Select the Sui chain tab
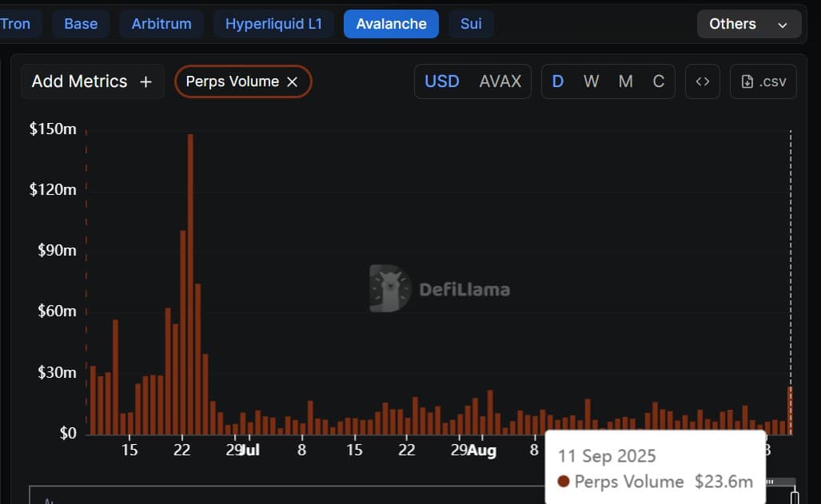This screenshot has height=504, width=821. pos(471,23)
